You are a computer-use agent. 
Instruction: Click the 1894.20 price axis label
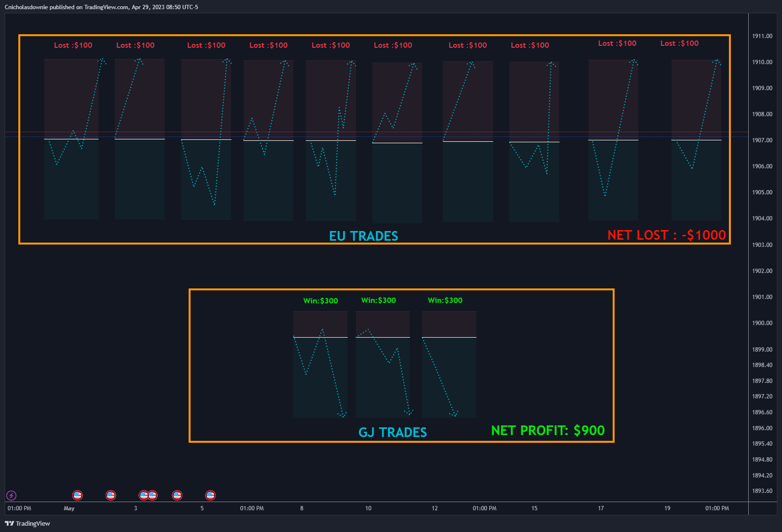(762, 476)
